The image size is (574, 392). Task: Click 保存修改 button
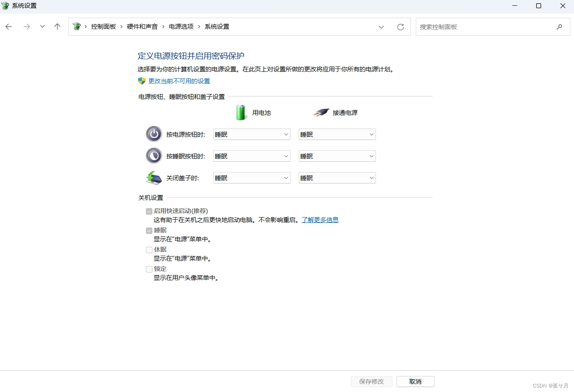coord(371,382)
